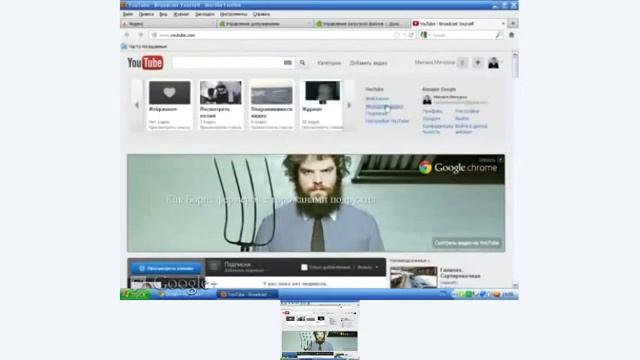Click the Windows Start button
This screenshot has width=640, height=360.
click(x=136, y=294)
